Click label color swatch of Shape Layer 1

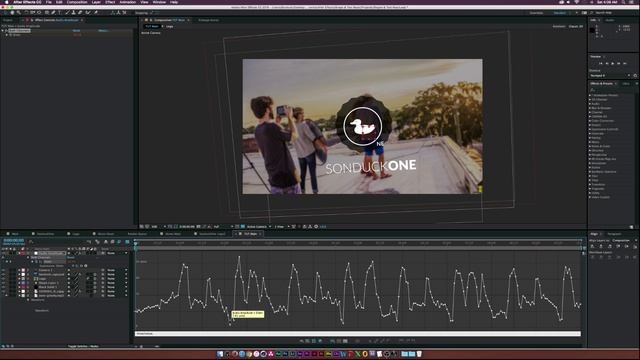23,283
